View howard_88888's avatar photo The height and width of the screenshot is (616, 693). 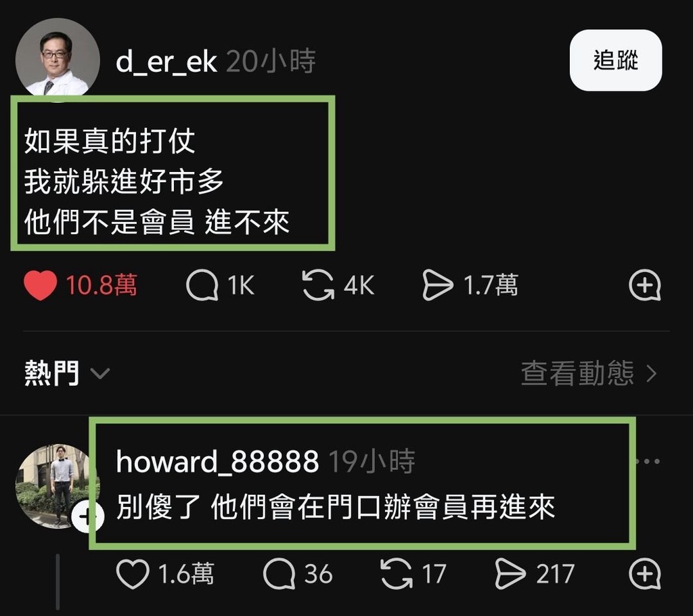point(54,487)
